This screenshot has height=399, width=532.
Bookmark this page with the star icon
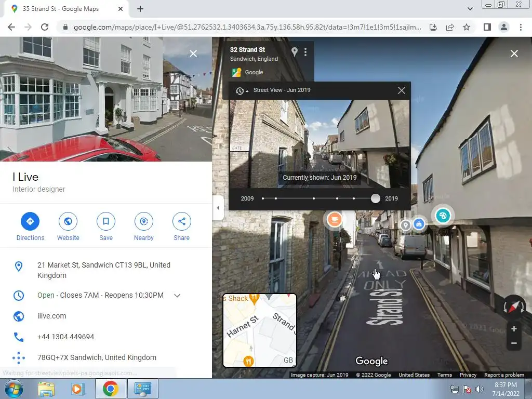pyautogui.click(x=467, y=27)
